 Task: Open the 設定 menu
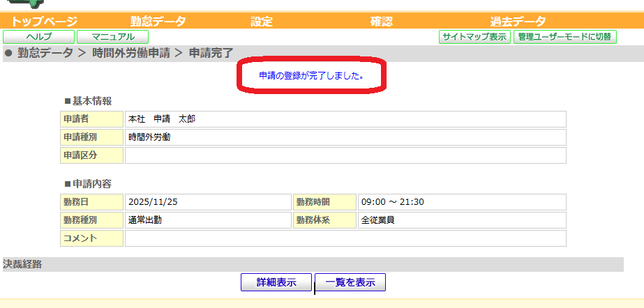point(262,21)
